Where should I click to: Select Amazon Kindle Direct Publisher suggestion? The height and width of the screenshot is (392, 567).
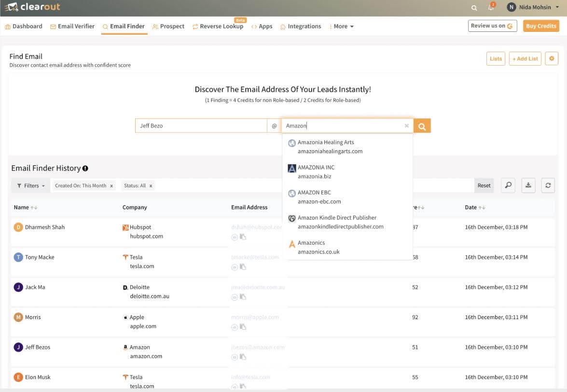(x=347, y=222)
